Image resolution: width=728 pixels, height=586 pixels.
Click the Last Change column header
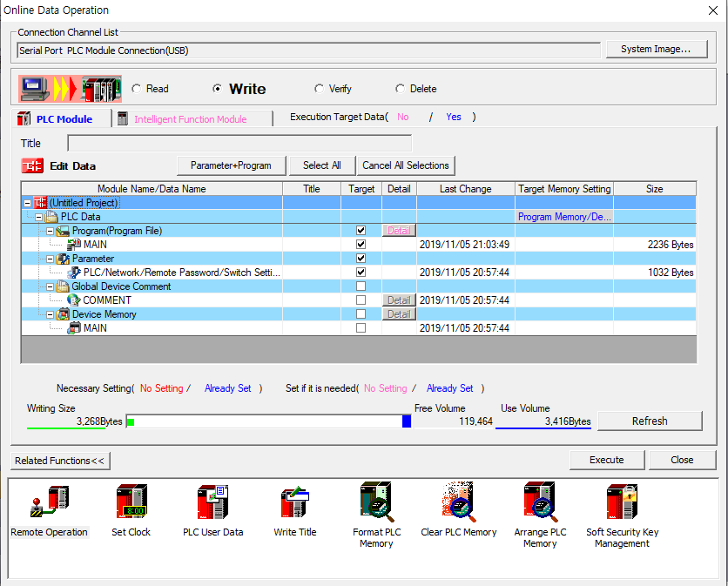(x=466, y=189)
